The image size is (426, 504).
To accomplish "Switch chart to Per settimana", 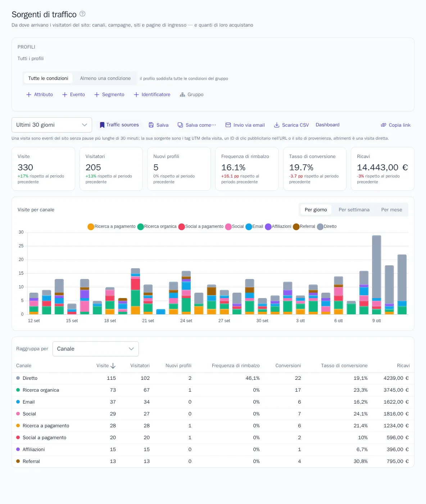I will click(354, 210).
